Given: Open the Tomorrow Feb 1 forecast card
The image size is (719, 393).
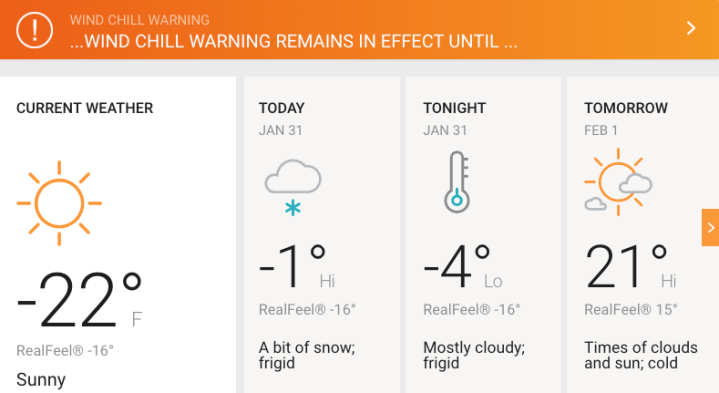Looking at the screenshot, I should (643, 235).
